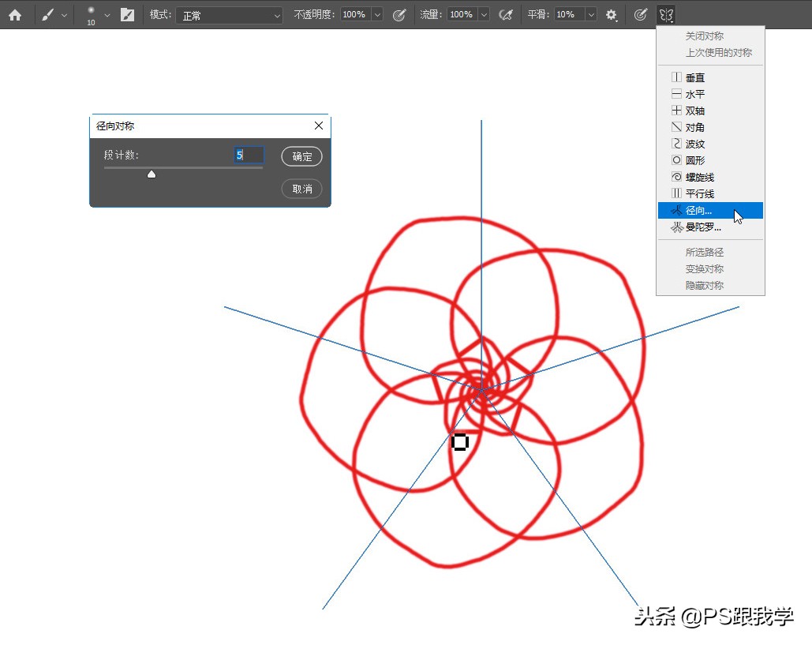
Task: Select the Home screen icon
Action: [x=16, y=13]
